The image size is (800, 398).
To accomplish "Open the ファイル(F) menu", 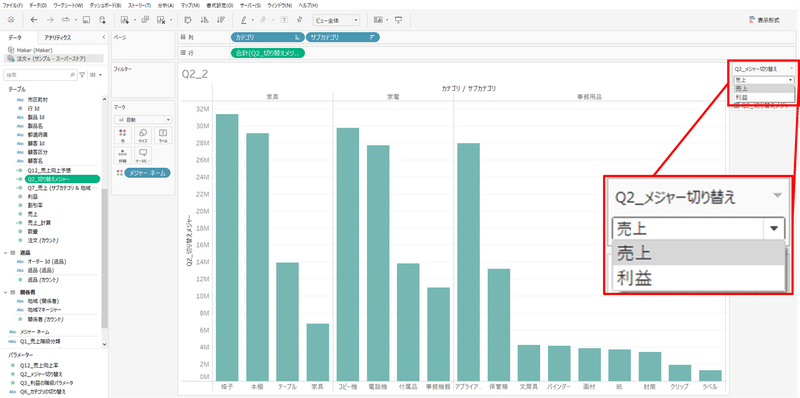I will click(x=13, y=5).
